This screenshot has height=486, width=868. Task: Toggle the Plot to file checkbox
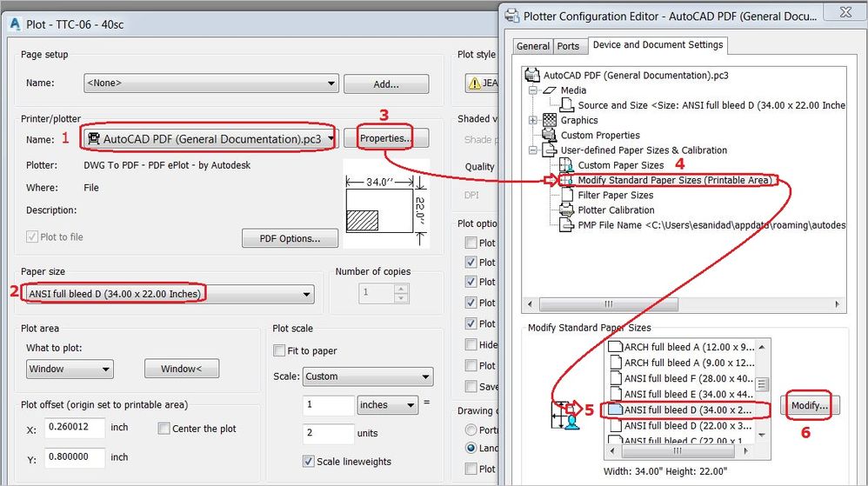click(x=31, y=236)
